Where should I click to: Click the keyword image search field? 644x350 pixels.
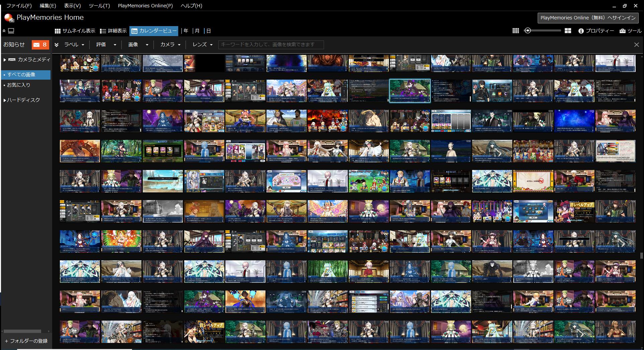tap(271, 45)
